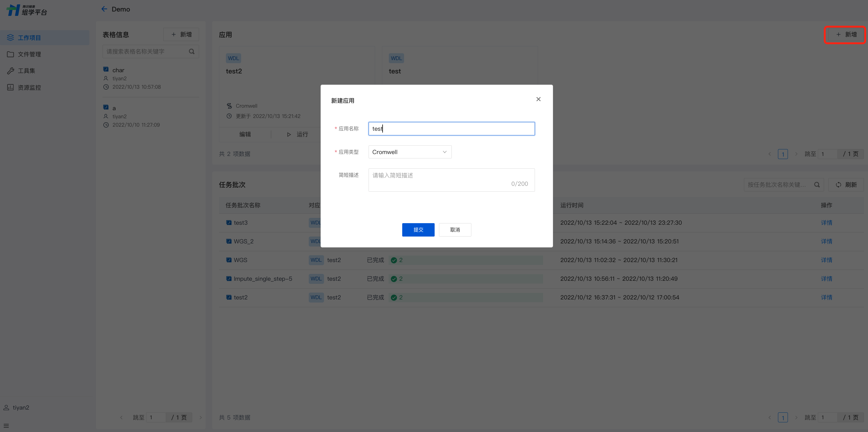The width and height of the screenshot is (868, 432).
Task: Click the add button in the table info panel
Action: 181,34
